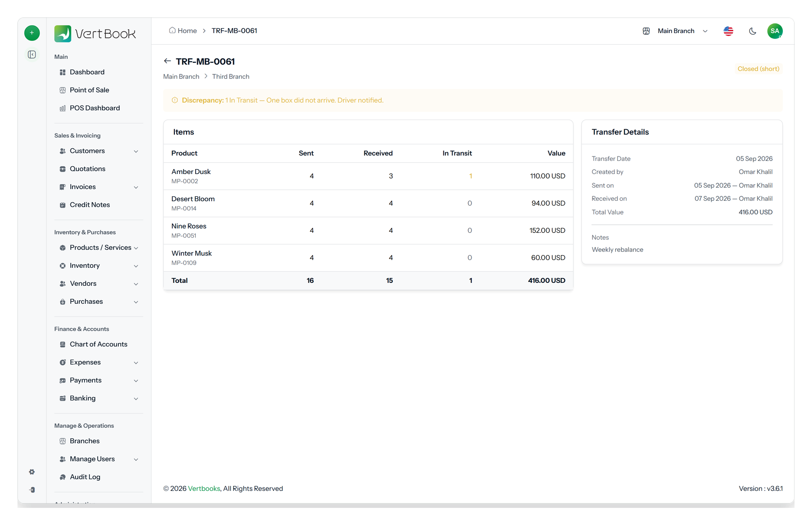Click the Dashboard grid icon

coord(63,72)
